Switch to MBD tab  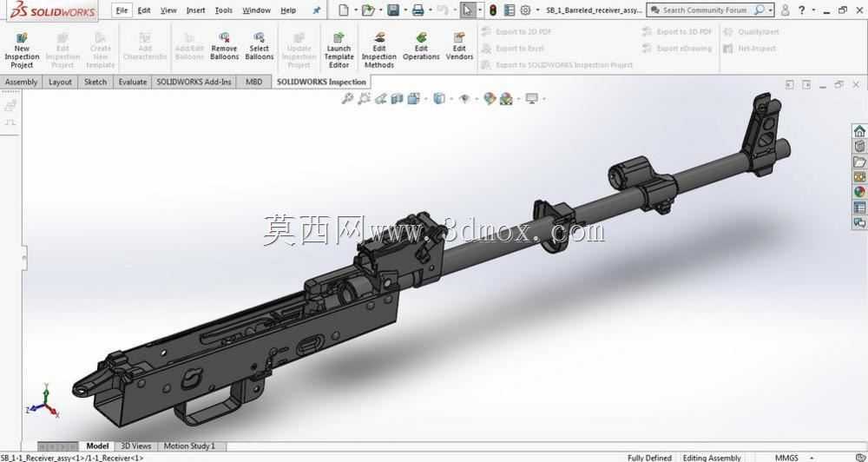pos(253,82)
